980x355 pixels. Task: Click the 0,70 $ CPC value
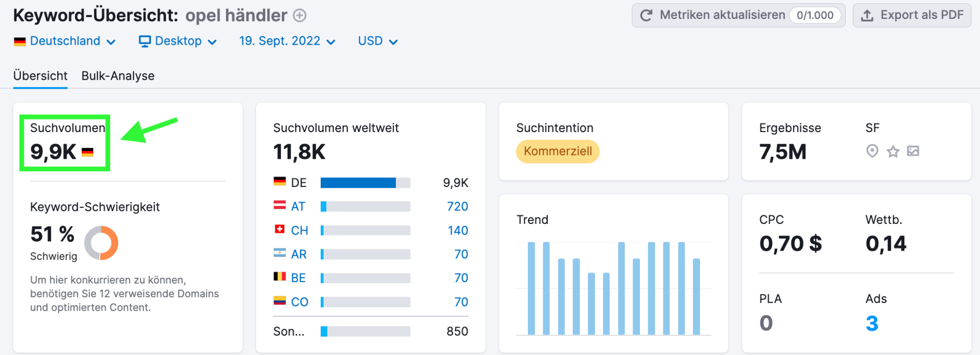[x=791, y=244]
